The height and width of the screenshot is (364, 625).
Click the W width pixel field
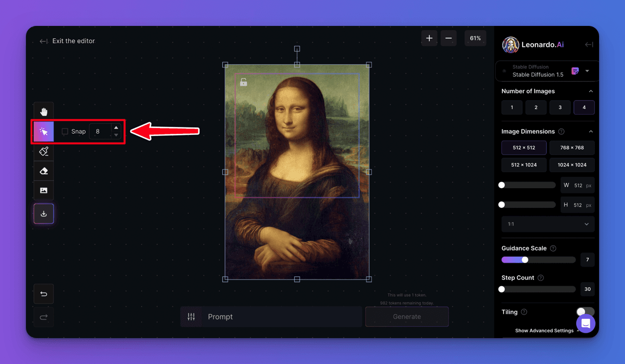tap(577, 185)
